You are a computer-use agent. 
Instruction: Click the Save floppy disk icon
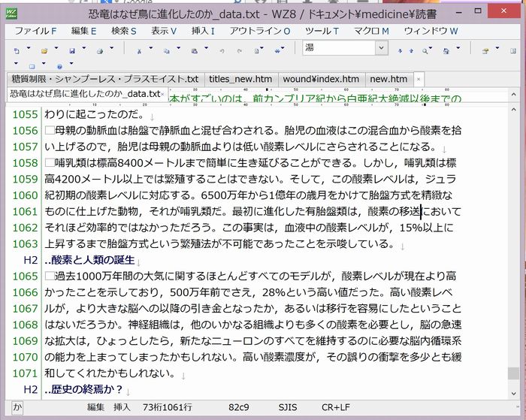pyautogui.click(x=71, y=50)
